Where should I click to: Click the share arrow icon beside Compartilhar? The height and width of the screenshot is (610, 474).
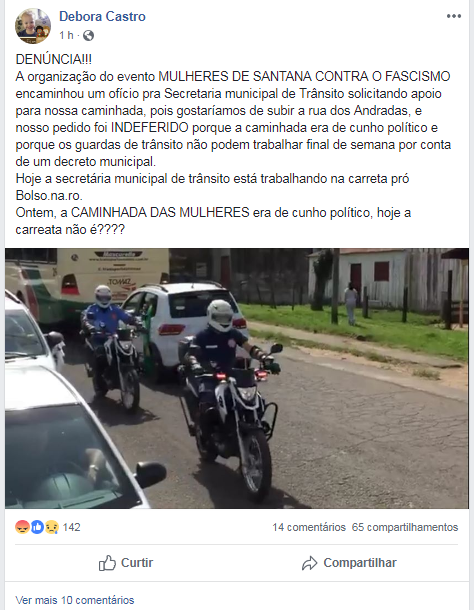(x=310, y=563)
